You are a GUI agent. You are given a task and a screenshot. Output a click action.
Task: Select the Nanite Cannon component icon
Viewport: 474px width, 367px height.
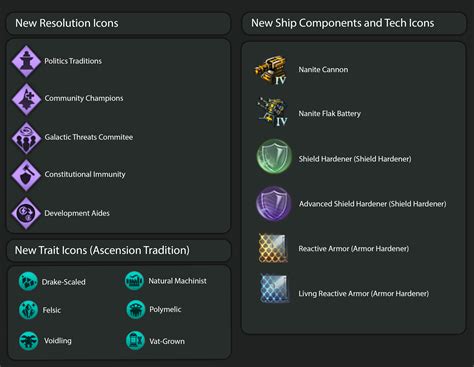(271, 70)
